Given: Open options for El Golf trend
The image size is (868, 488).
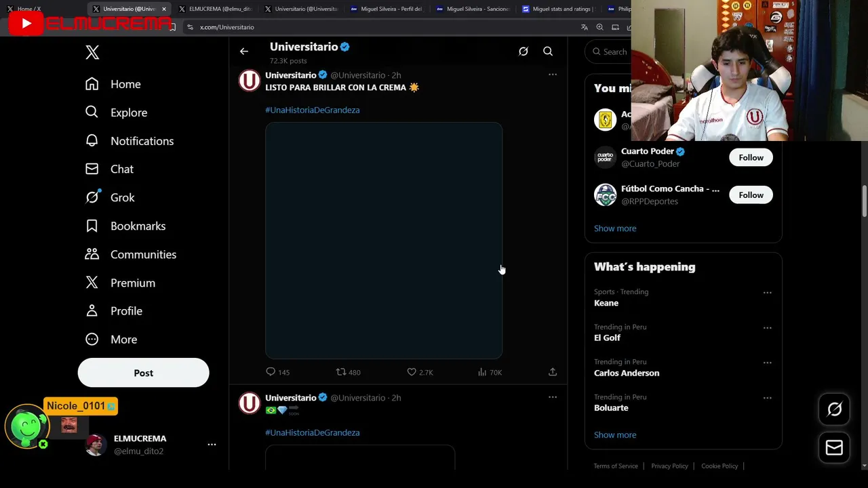Looking at the screenshot, I should pyautogui.click(x=767, y=328).
